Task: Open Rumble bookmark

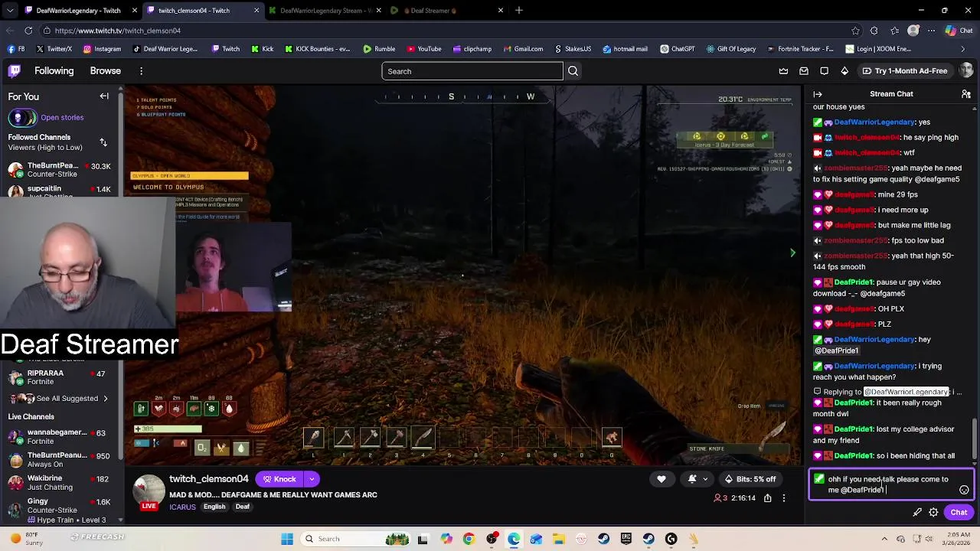Action: coord(379,49)
